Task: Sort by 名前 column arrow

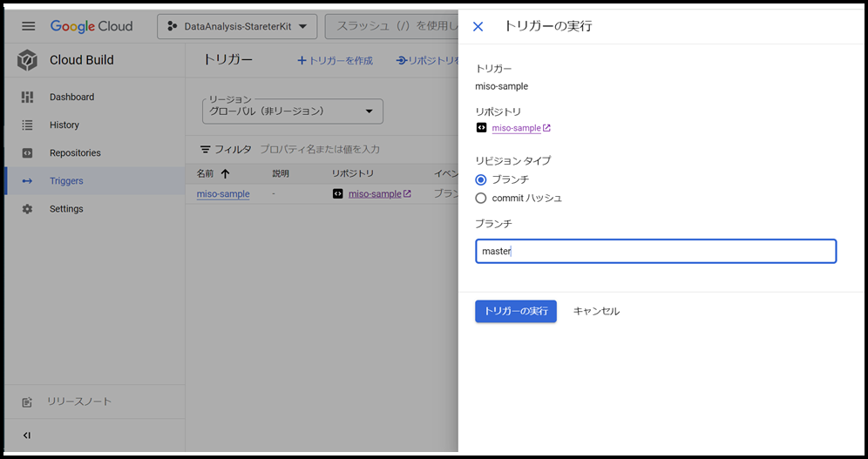Action: [226, 172]
